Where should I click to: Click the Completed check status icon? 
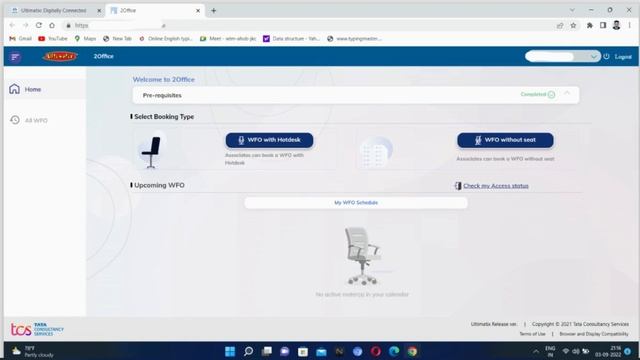[x=551, y=95]
